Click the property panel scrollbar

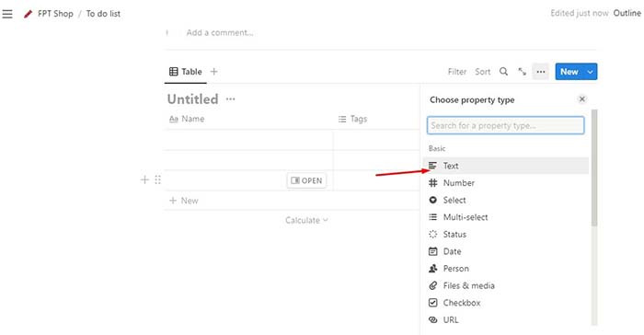594,167
